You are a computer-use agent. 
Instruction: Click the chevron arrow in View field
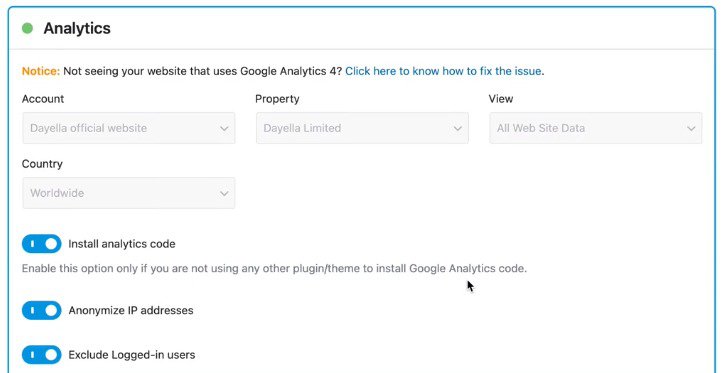click(691, 128)
